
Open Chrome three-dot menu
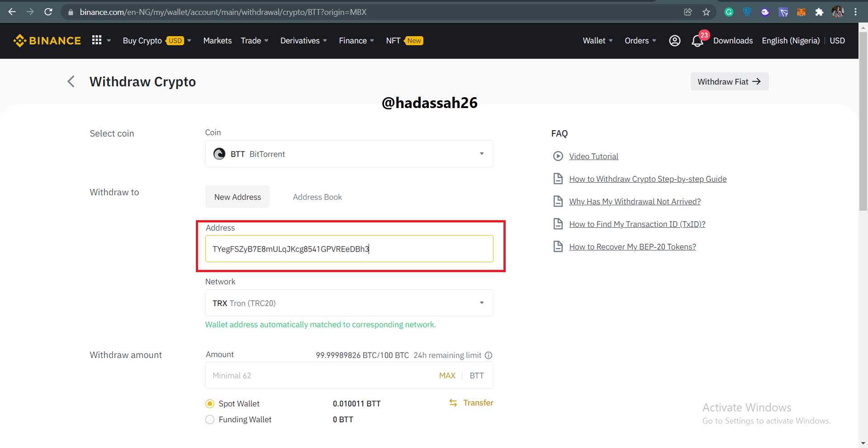(855, 12)
